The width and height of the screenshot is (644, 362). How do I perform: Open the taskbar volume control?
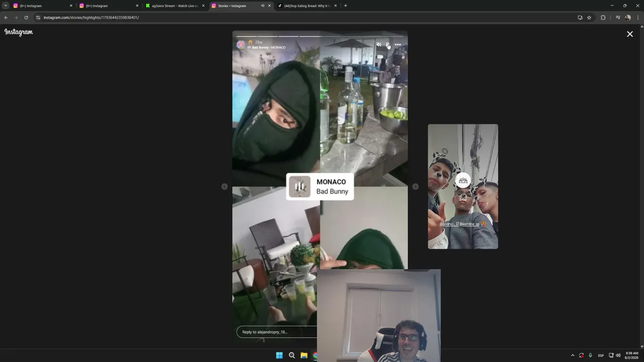(618, 355)
